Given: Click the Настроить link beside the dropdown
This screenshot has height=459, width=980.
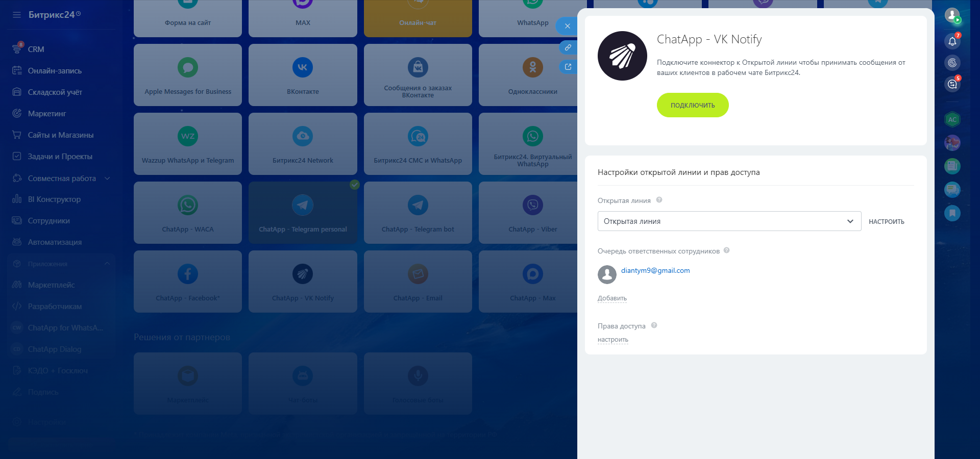Looking at the screenshot, I should [886, 222].
